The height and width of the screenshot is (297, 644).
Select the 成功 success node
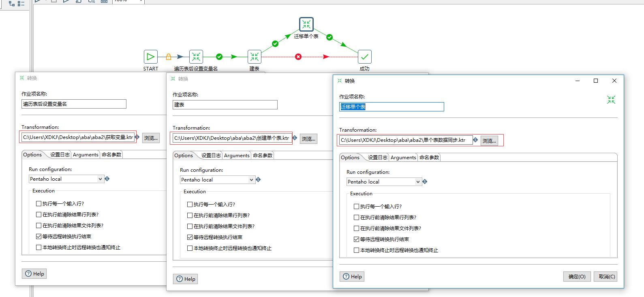[x=365, y=57]
